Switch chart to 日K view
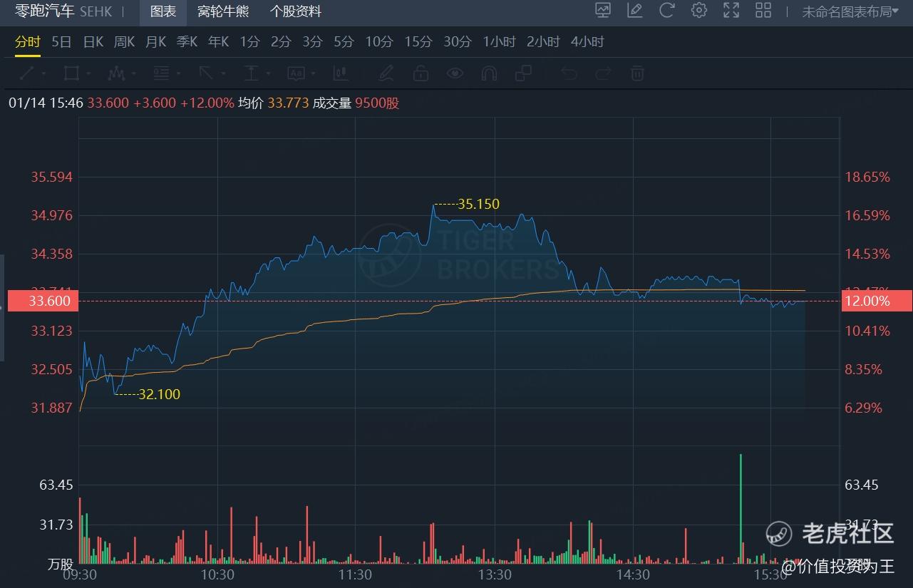The image size is (913, 588). [93, 41]
